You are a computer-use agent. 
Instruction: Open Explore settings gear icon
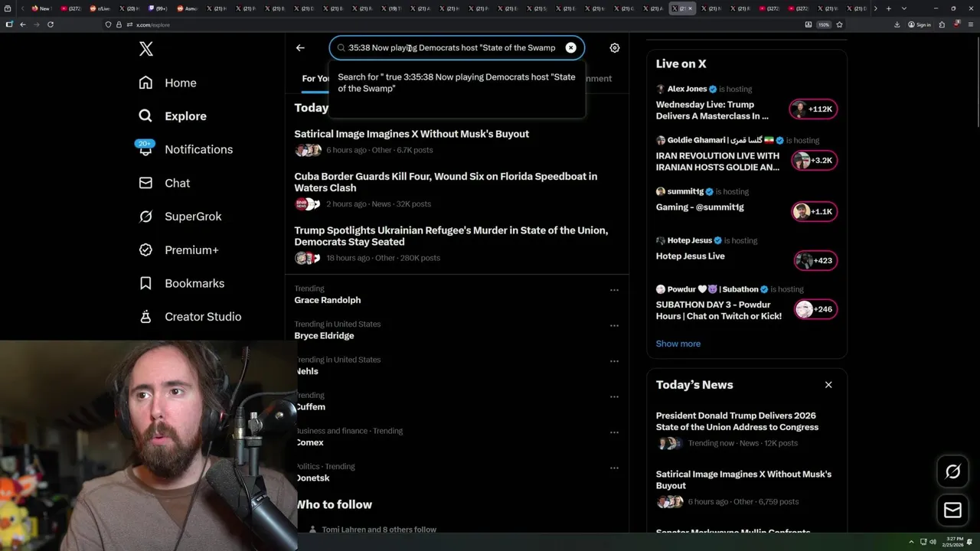tap(614, 47)
